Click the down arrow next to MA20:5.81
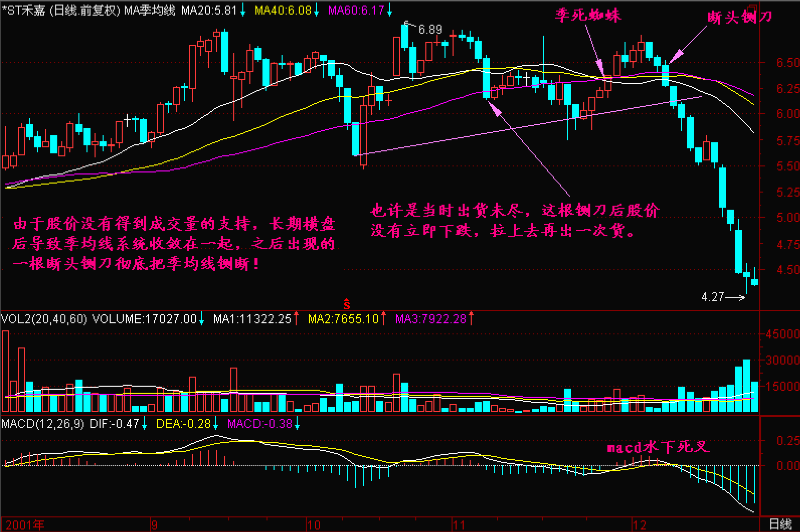Viewport: 800px width, 532px height. 243,10
